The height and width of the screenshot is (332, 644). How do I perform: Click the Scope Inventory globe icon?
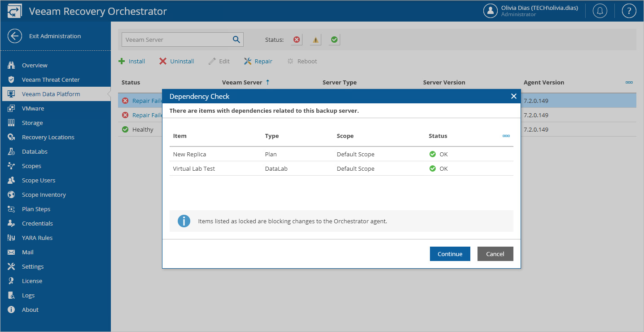tap(12, 195)
